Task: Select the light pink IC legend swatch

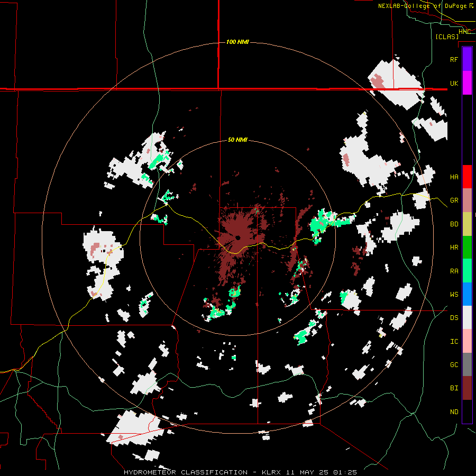Action: coord(467,341)
